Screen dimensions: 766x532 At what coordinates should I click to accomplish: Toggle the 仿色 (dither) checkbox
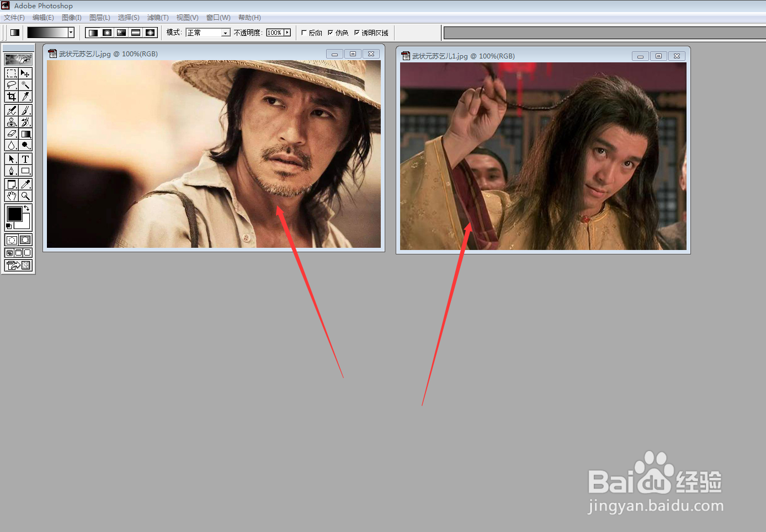(x=331, y=33)
